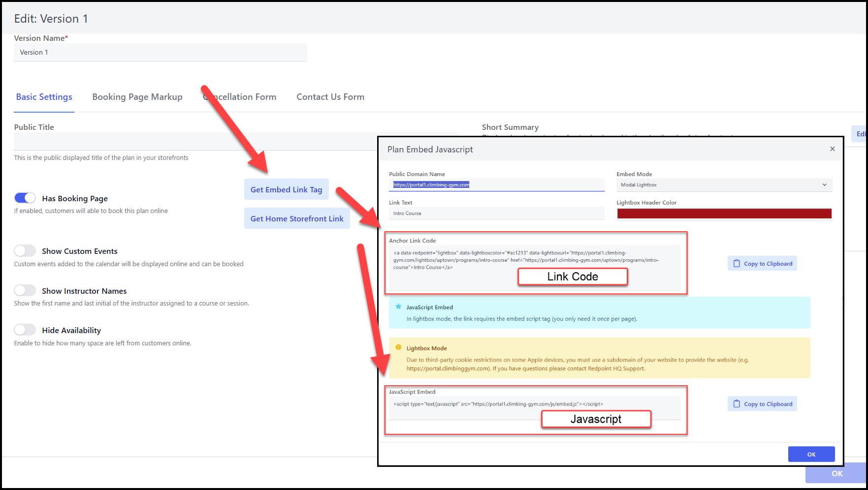Turn on Show Instructor Names toggle

[x=25, y=290]
